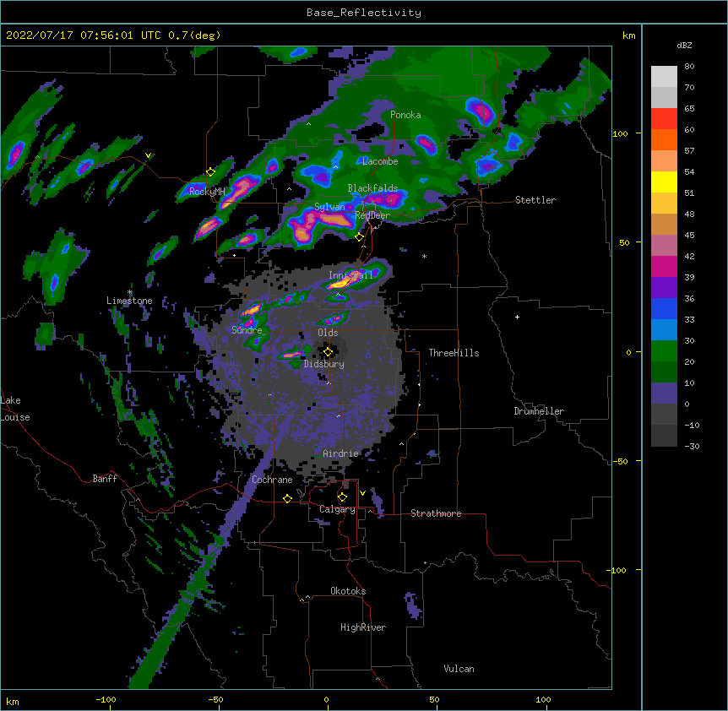Click the yellow diamond marker near RockyMH

[x=211, y=171]
